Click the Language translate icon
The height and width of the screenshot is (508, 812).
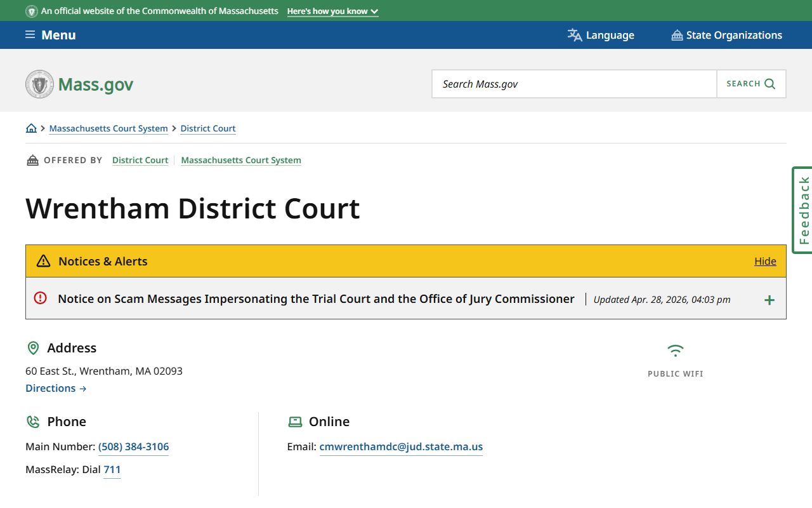click(x=575, y=35)
